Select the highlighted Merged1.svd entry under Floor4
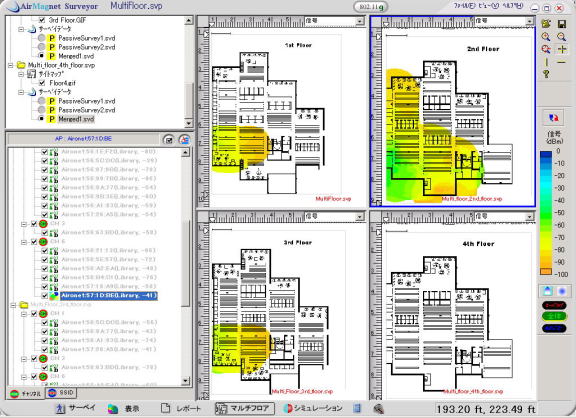The image size is (576, 418). tap(76, 119)
